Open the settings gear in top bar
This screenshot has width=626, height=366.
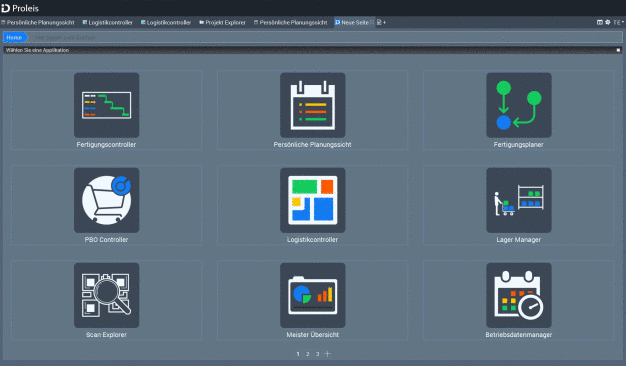click(608, 22)
